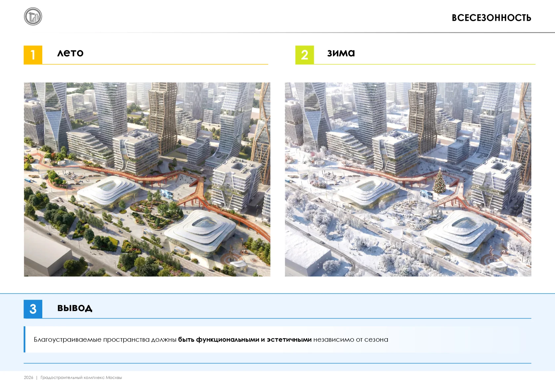Screen dimensions: 555x392
Task: Click the phrase независимо от сезона
Action: coord(351,340)
